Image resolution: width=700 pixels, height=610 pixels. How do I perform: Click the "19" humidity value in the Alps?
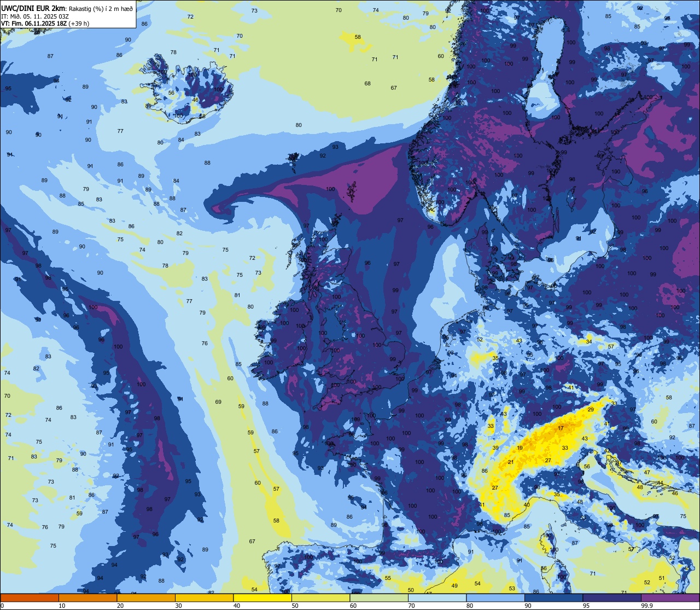point(520,448)
